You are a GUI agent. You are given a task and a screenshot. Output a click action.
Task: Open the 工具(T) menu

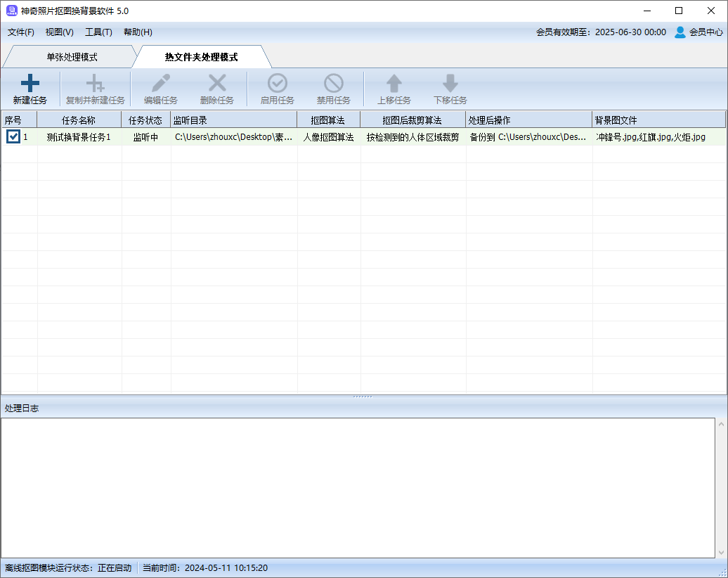click(x=98, y=32)
